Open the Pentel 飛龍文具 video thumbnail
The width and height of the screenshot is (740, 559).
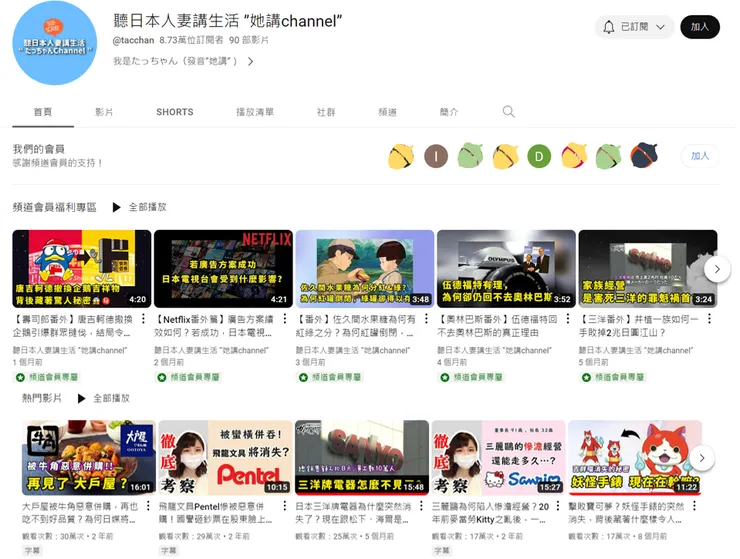[226, 457]
